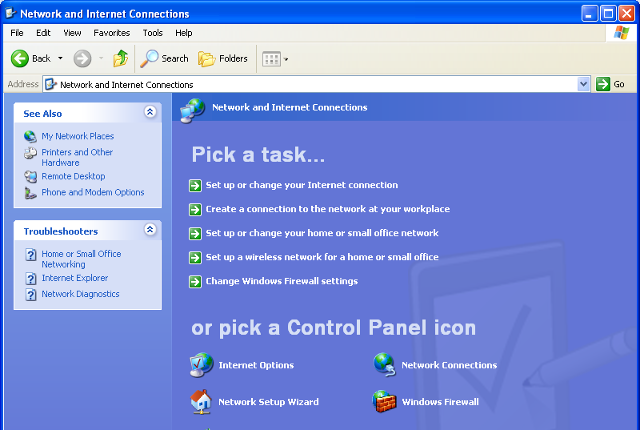Click the address bar folder icon

point(51,84)
